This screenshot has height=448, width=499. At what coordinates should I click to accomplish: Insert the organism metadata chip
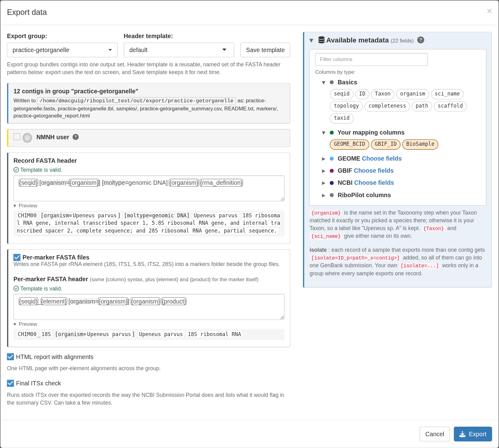tap(413, 94)
